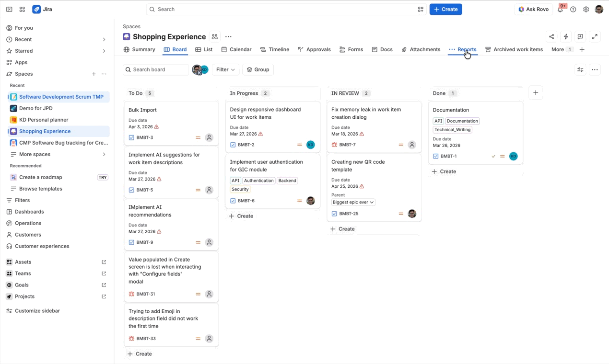Screen dimensions: 609x364
Task: Click the Documentation label on the Done card
Action: click(x=462, y=121)
